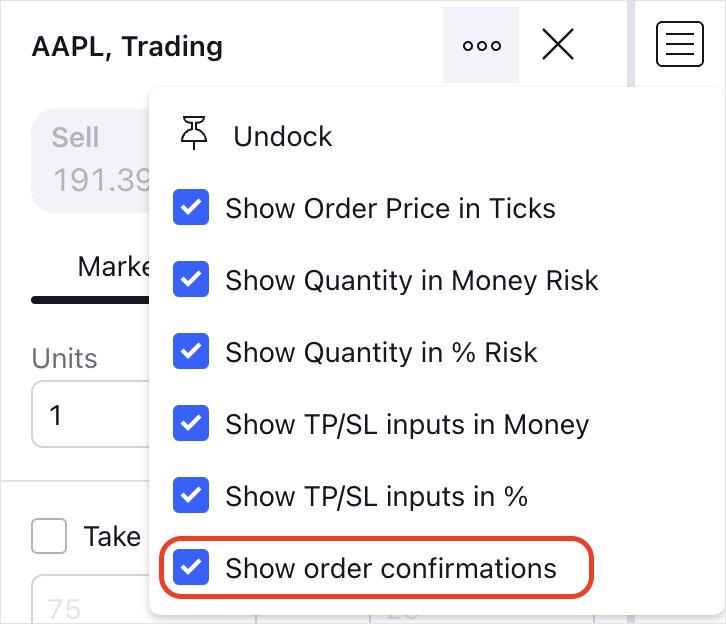Select the Undock menu option
This screenshot has height=624, width=726.
click(x=283, y=136)
